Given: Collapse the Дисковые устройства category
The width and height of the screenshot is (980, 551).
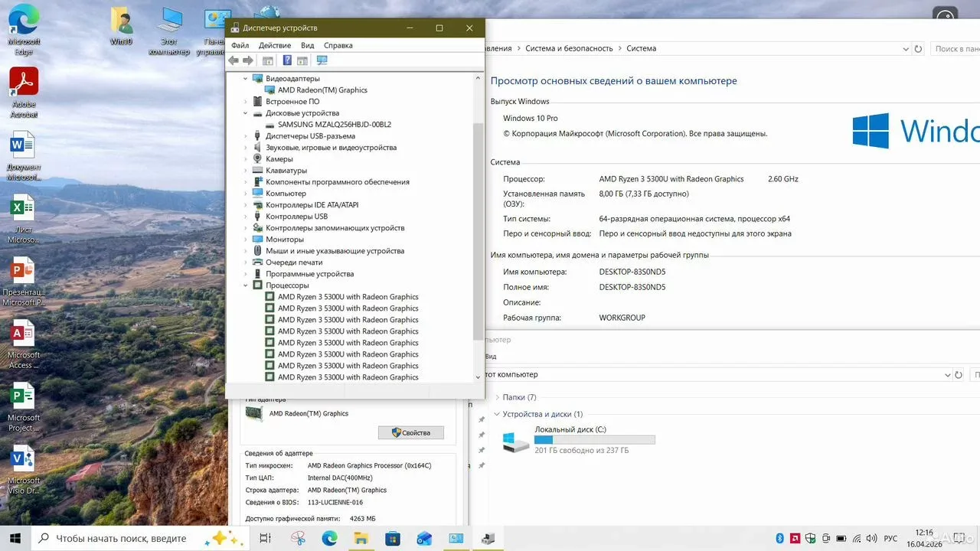Looking at the screenshot, I should pyautogui.click(x=246, y=113).
